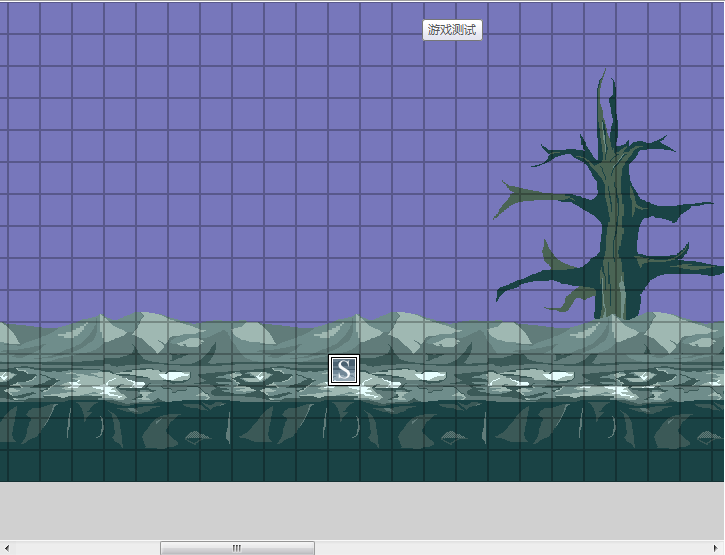Click the 游戏测试 button
The height and width of the screenshot is (555, 725).
[x=452, y=30]
